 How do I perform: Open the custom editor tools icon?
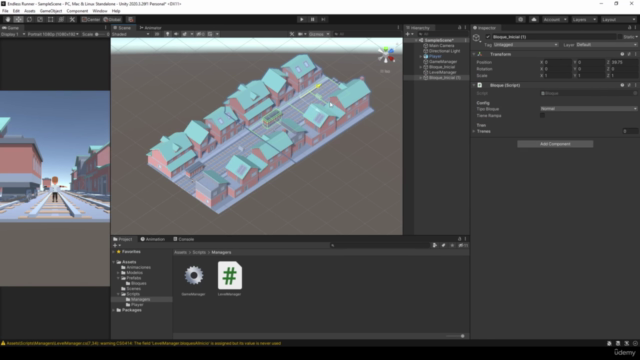pos(72,19)
